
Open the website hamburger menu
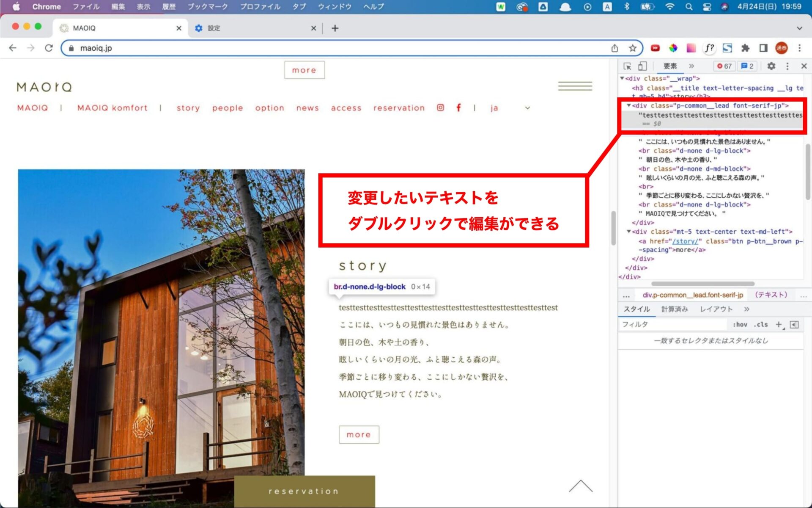(575, 86)
